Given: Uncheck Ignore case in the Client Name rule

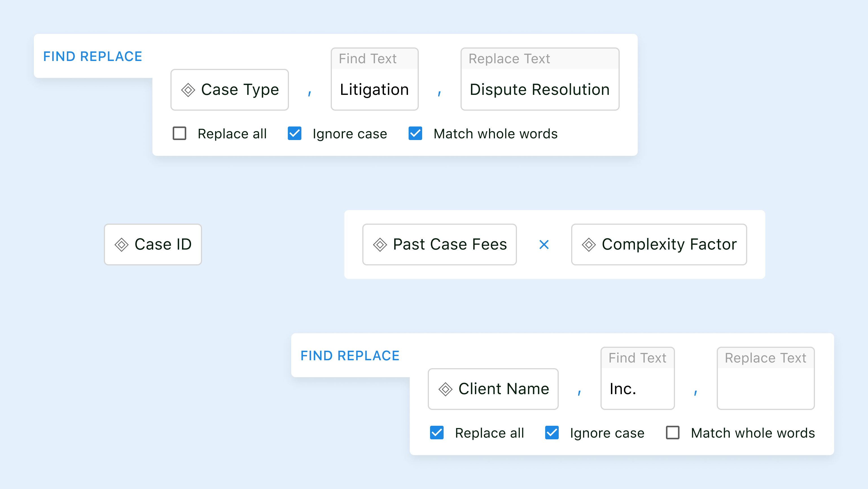Looking at the screenshot, I should pos(552,432).
